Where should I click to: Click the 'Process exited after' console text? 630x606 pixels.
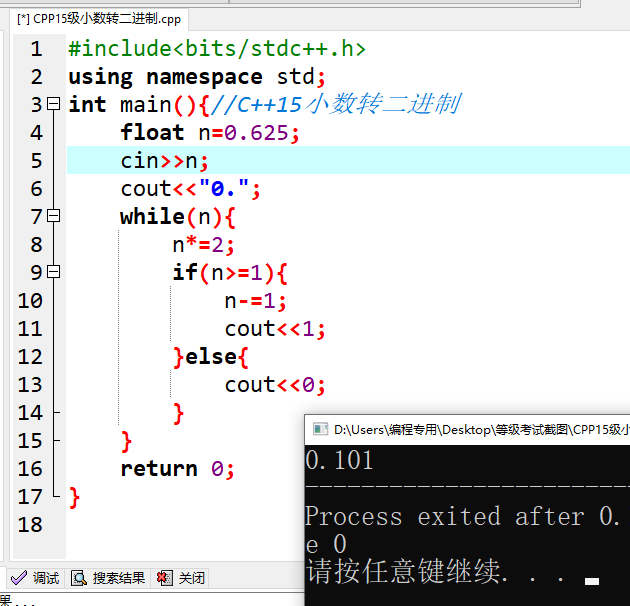[x=445, y=516]
